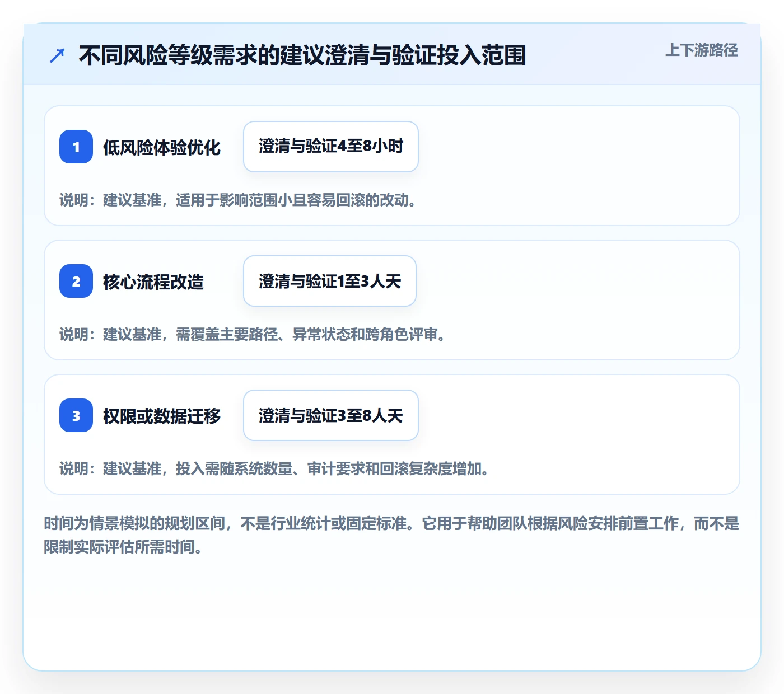784x694 pixels.
Task: Click the footer paragraph starting 时间为情景模拟的规划区间
Action: pos(391,535)
